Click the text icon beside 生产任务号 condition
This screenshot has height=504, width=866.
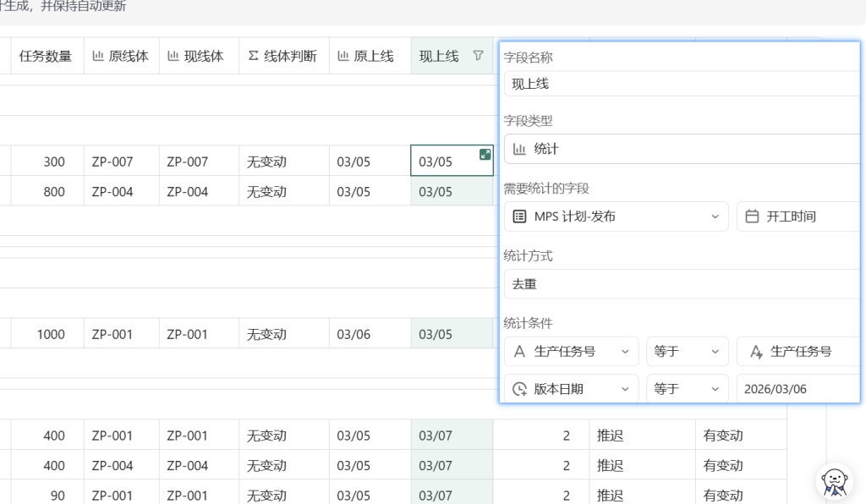(519, 352)
